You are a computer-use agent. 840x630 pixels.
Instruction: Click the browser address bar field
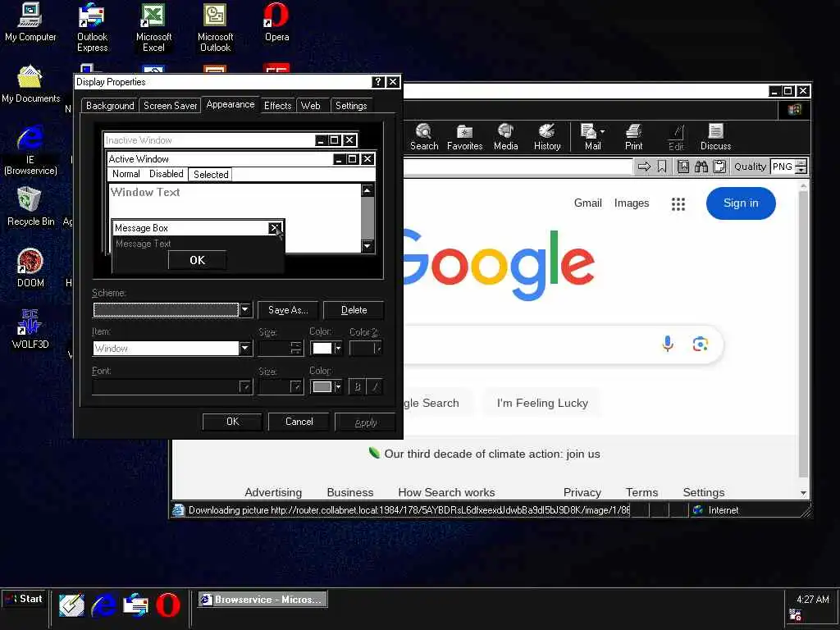518,167
